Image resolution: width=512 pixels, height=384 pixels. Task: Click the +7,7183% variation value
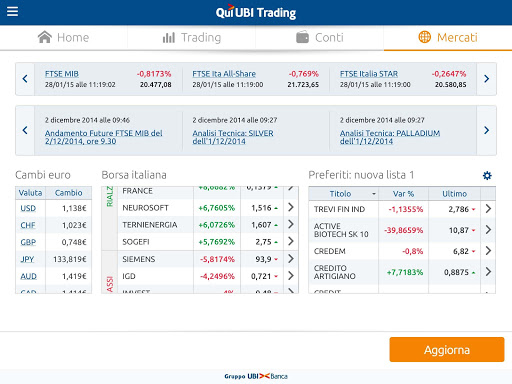(x=405, y=272)
